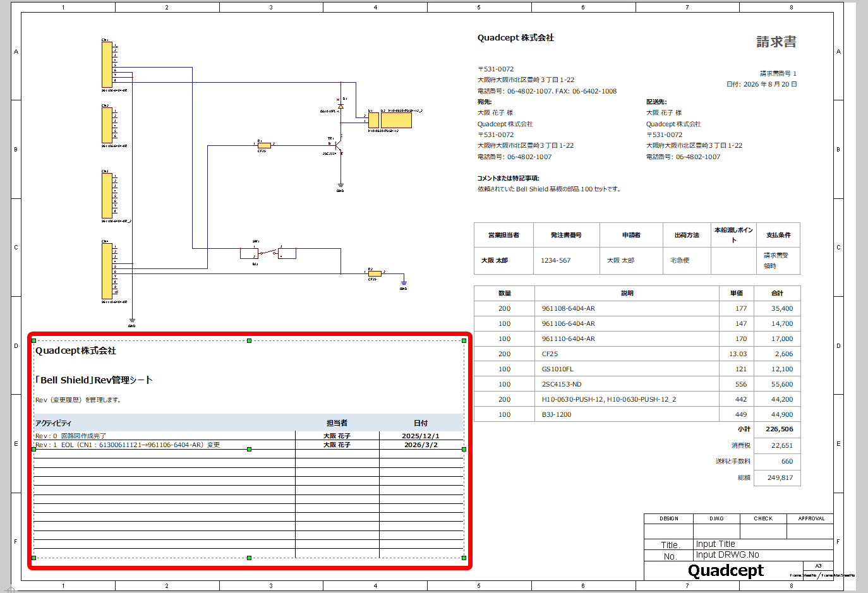Viewport: 868px width, 593px height.
Task: Click the Input Title field in title block
Action: (x=763, y=544)
